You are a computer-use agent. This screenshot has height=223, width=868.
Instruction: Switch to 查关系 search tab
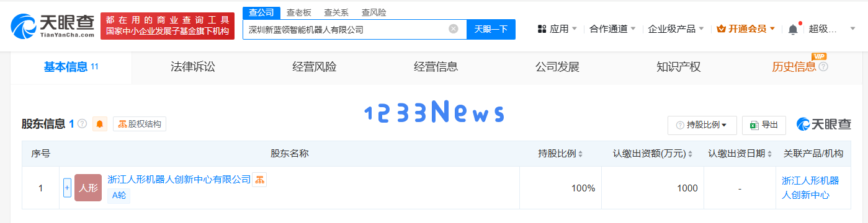coord(336,12)
